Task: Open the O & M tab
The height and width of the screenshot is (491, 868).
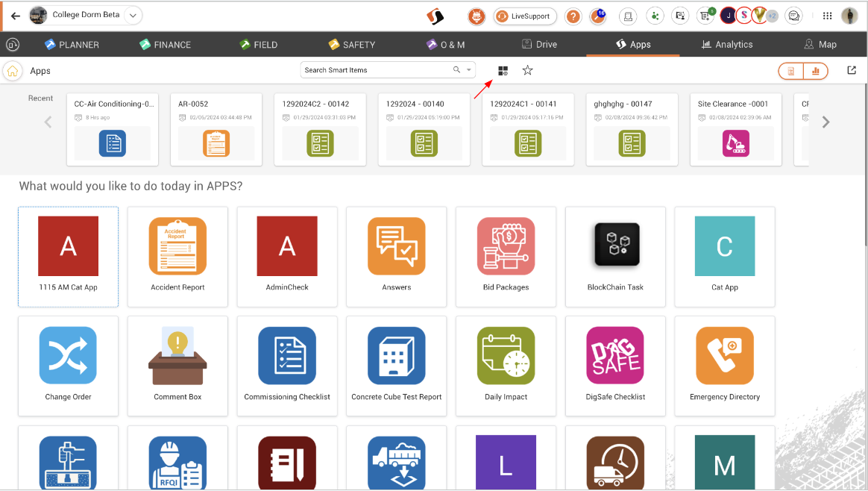Action: pos(446,44)
